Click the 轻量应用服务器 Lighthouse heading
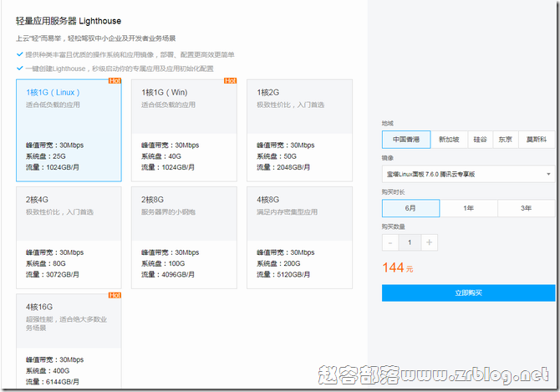 [x=69, y=21]
